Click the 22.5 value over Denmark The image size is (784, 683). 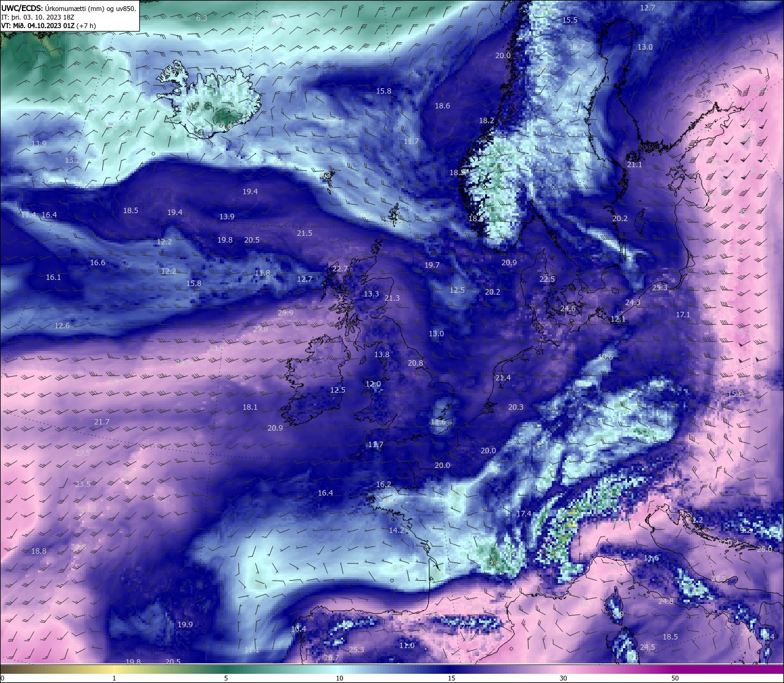click(547, 279)
